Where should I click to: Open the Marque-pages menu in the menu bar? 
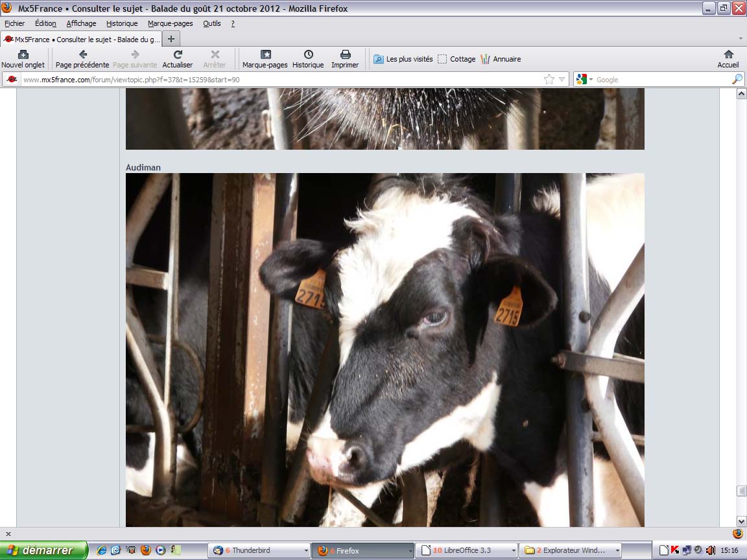[x=170, y=23]
